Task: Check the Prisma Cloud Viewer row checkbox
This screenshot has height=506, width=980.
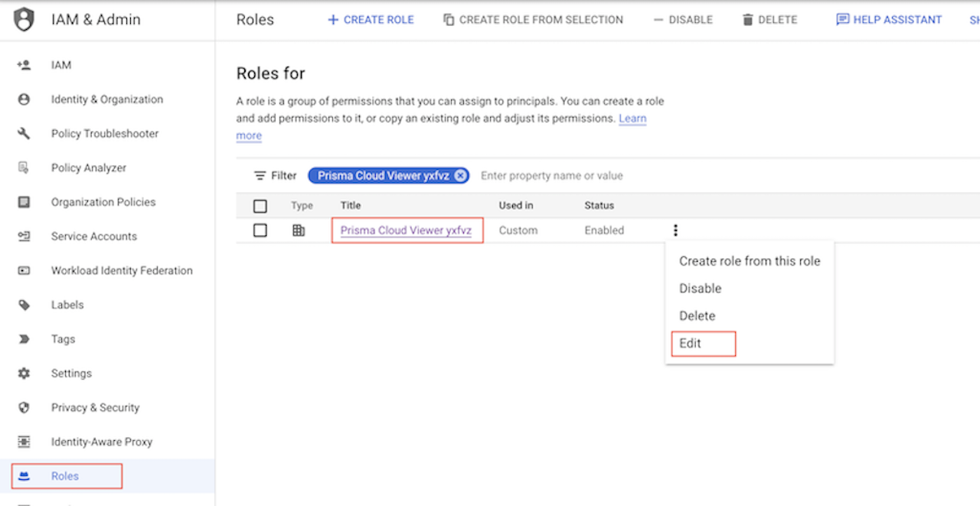Action: click(260, 230)
